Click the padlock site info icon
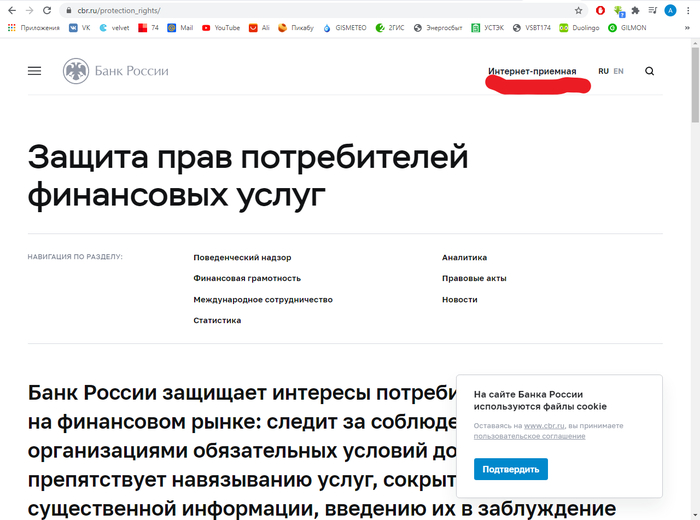The image size is (700, 520). pos(68,10)
